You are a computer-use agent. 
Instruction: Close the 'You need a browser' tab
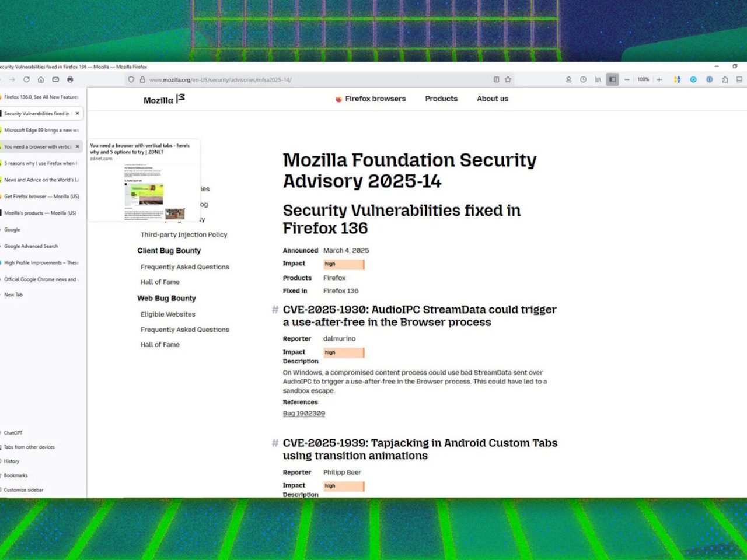tap(77, 147)
